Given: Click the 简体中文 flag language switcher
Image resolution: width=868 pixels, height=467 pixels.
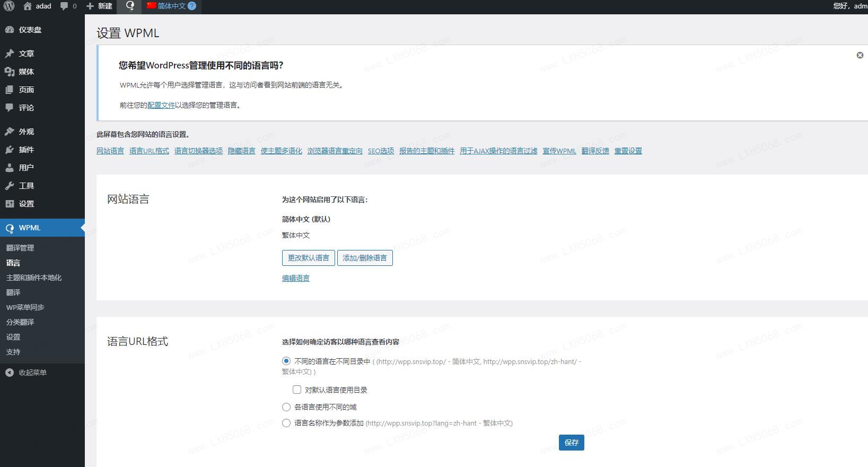Looking at the screenshot, I should click(x=166, y=6).
